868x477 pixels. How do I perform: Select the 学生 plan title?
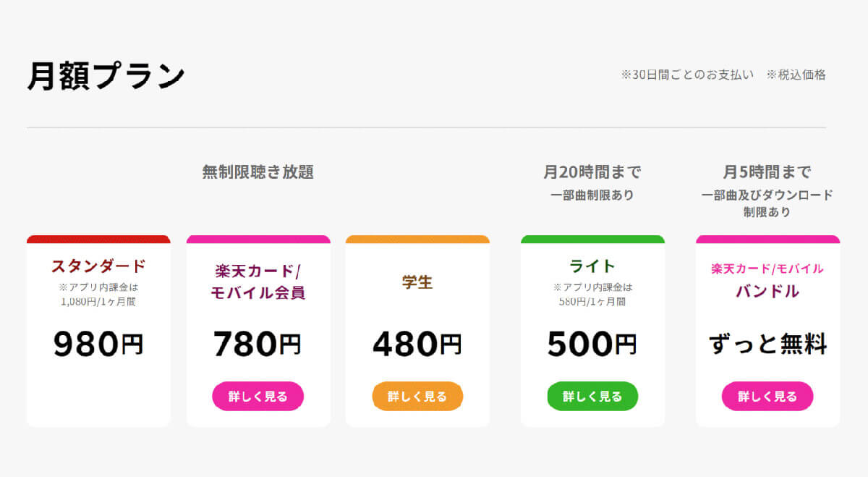pyautogui.click(x=417, y=282)
